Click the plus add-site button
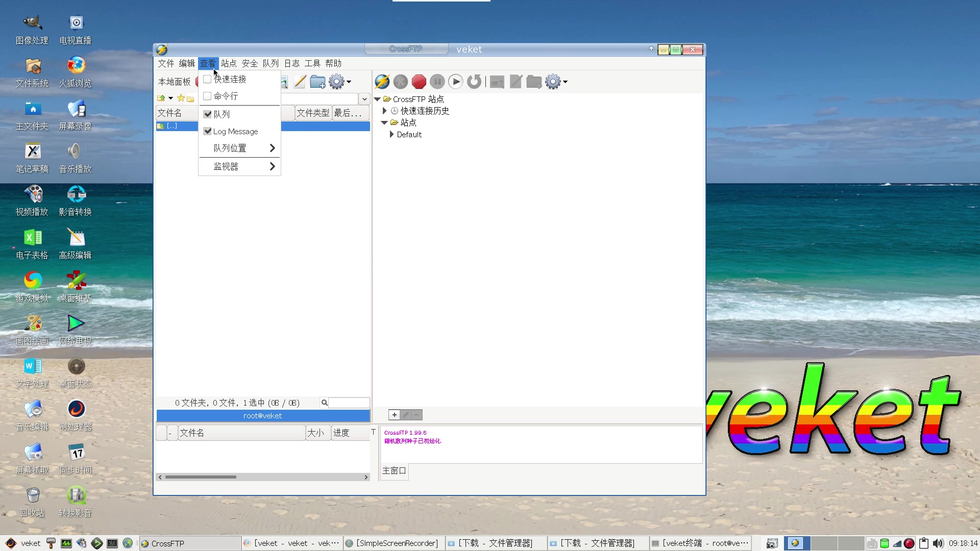This screenshot has width=980, height=551. click(x=394, y=415)
